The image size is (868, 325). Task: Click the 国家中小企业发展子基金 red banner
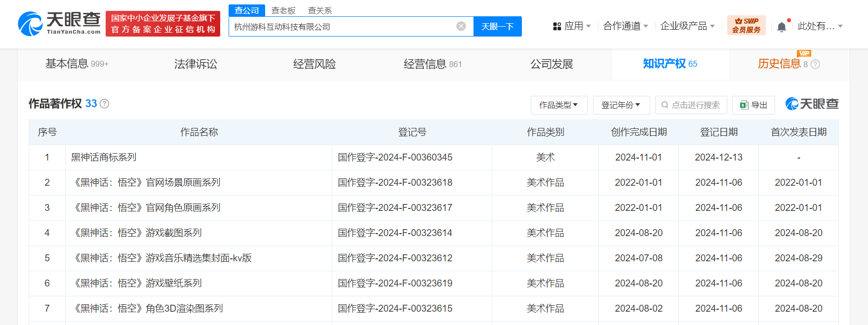click(x=163, y=24)
